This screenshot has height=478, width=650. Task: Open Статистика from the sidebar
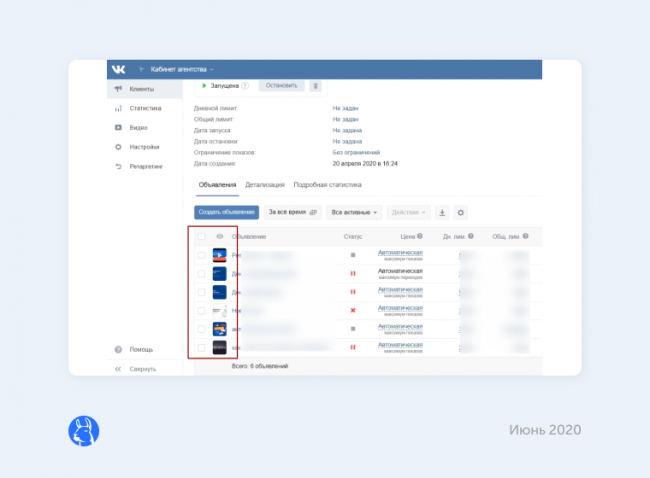point(144,108)
